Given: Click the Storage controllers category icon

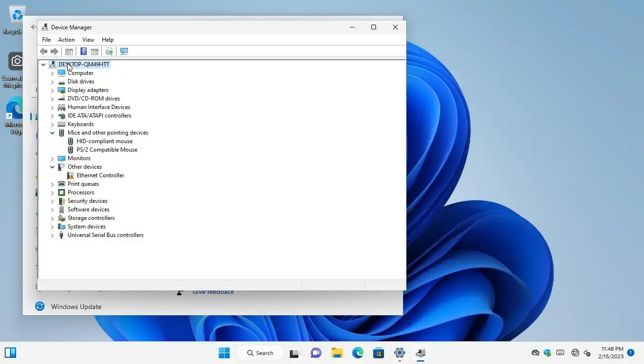Looking at the screenshot, I should pyautogui.click(x=62, y=218).
